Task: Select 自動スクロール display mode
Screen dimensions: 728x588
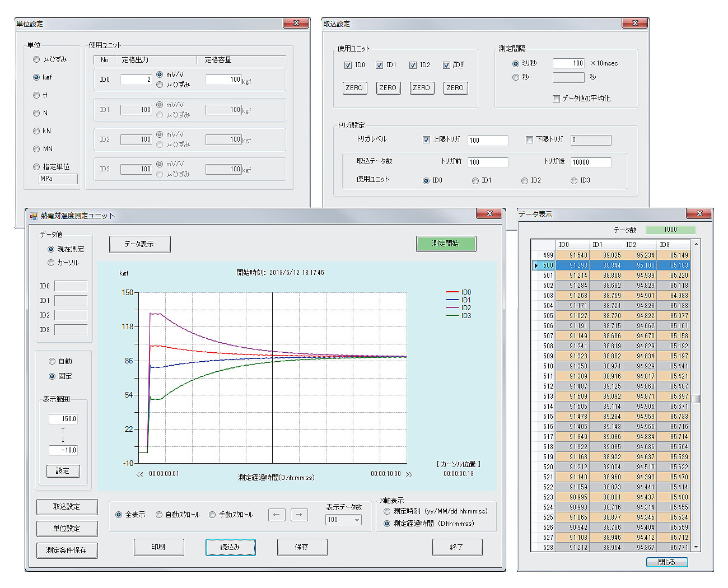Action: coord(159,515)
